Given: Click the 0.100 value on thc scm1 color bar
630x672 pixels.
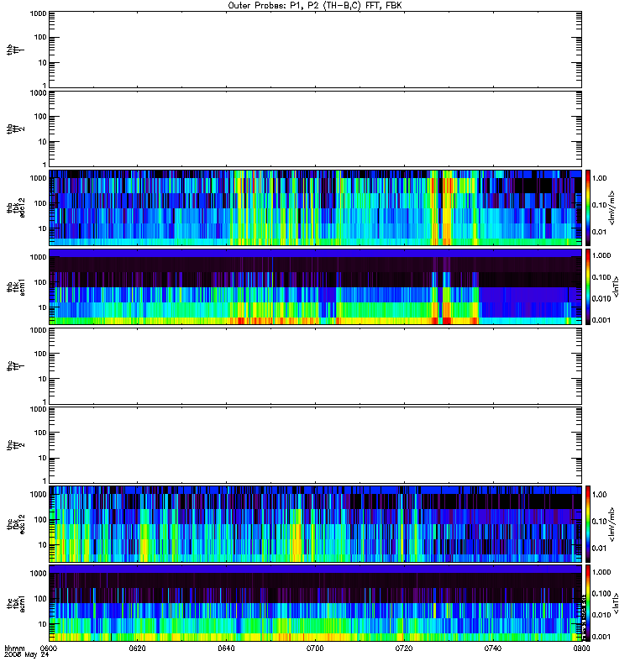Looking at the screenshot, I should pyautogui.click(x=601, y=594).
